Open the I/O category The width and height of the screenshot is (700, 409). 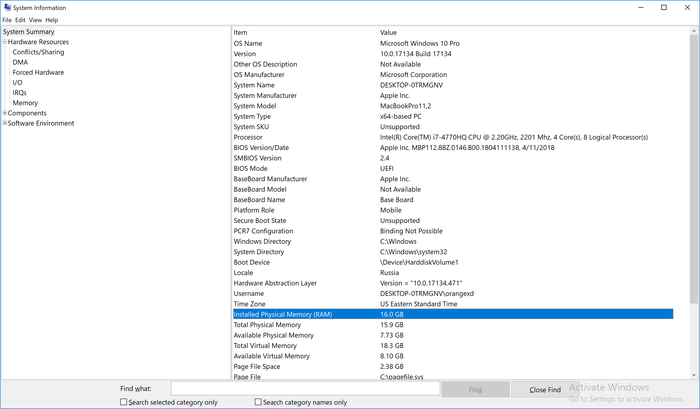coord(17,83)
